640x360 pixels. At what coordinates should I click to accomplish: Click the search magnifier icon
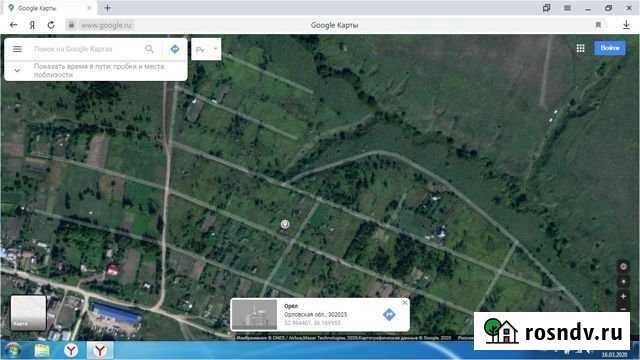pos(149,49)
